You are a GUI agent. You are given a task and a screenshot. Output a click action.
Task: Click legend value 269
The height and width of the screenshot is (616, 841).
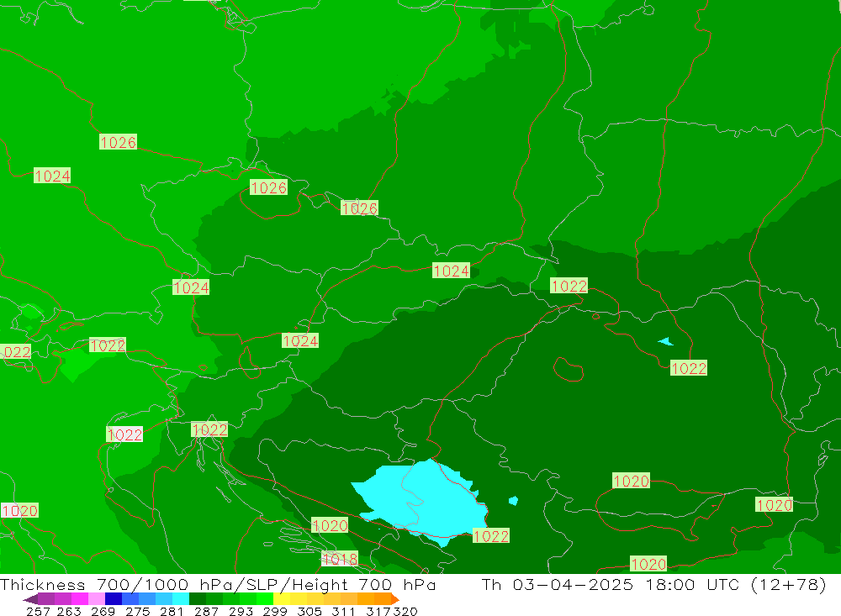[103, 611]
